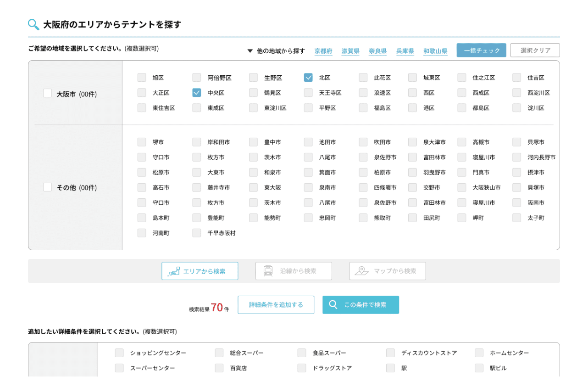The image size is (588, 382).
Task: Click 詳細条件を追加する button
Action: click(276, 305)
